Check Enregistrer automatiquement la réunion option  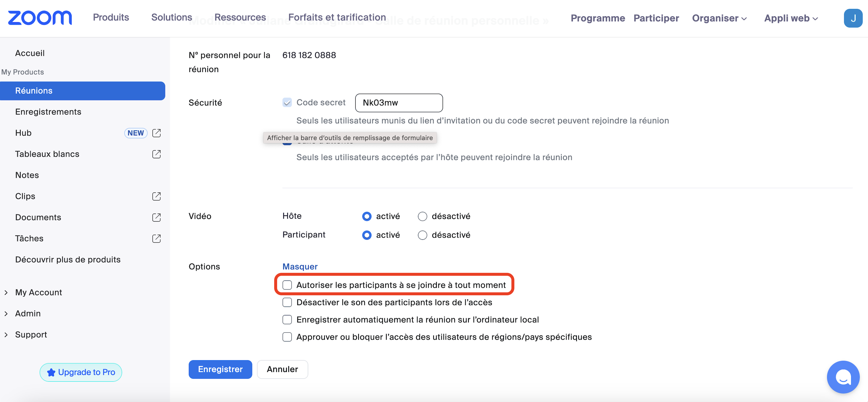pos(287,320)
